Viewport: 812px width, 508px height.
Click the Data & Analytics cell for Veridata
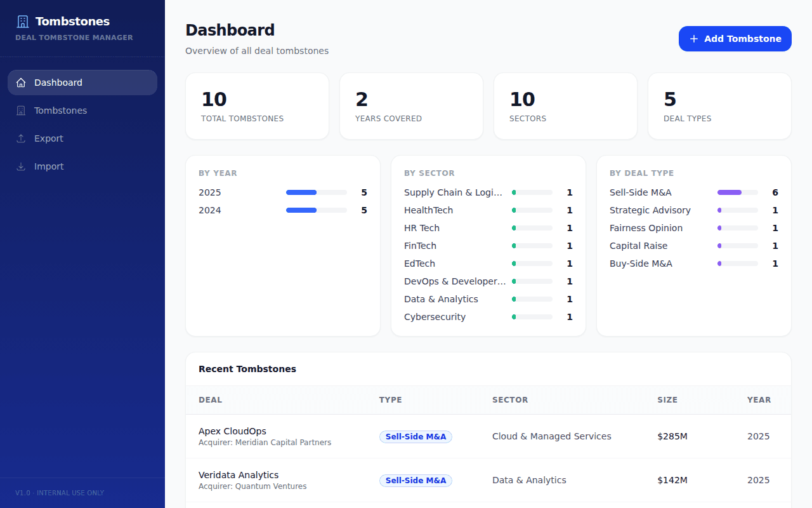[529, 480]
